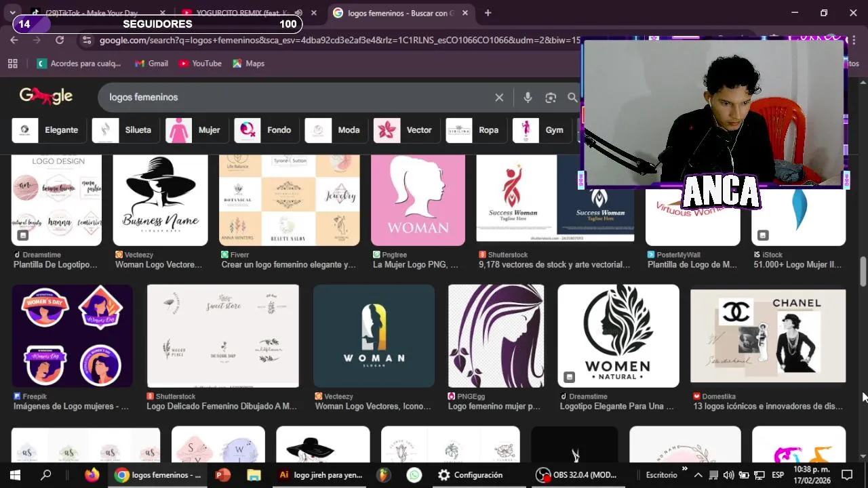
Task: Reload the Google search page
Action: [60, 41]
